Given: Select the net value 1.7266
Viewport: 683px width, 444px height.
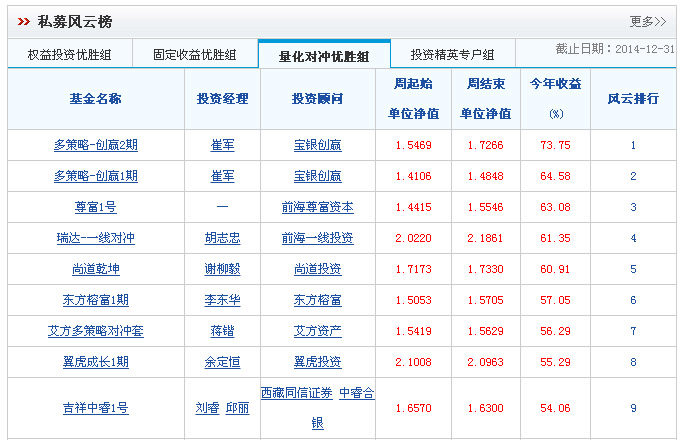Looking at the screenshot, I should (485, 145).
